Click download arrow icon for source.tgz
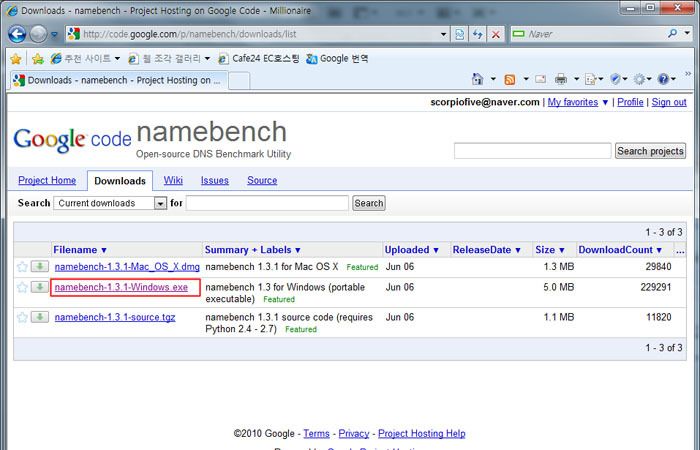This screenshot has width=700, height=450. click(40, 317)
